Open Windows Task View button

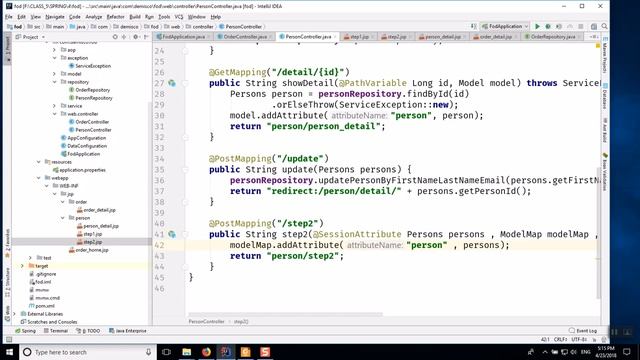[166, 352]
